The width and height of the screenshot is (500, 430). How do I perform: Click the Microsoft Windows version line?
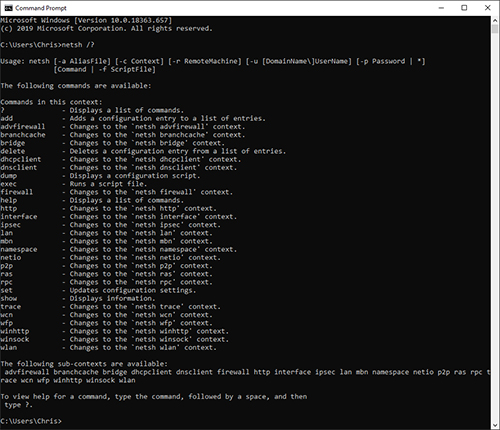86,20
